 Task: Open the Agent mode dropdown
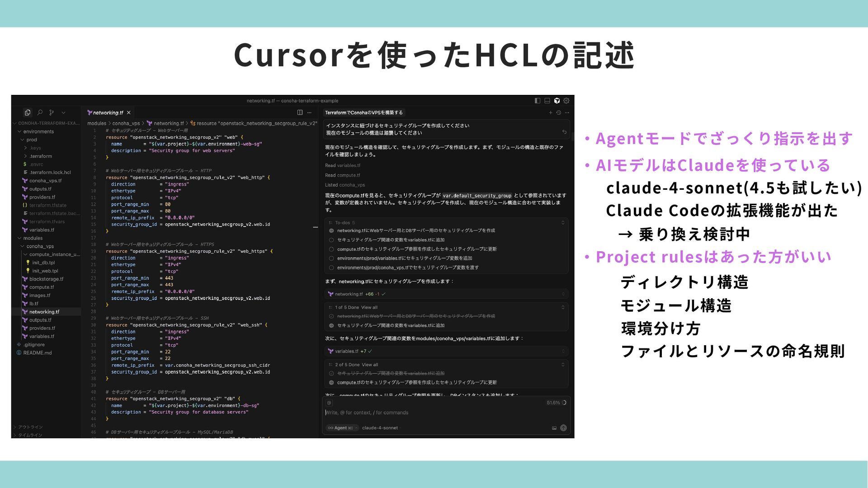[x=342, y=428]
